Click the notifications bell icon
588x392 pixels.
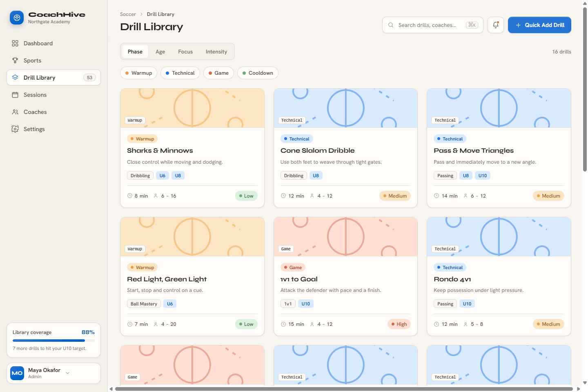[496, 25]
